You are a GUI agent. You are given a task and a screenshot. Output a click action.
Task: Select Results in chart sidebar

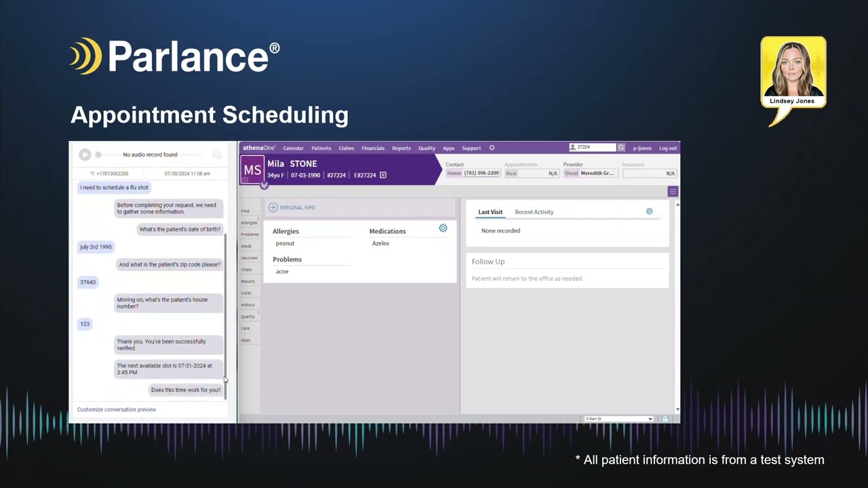pos(248,281)
